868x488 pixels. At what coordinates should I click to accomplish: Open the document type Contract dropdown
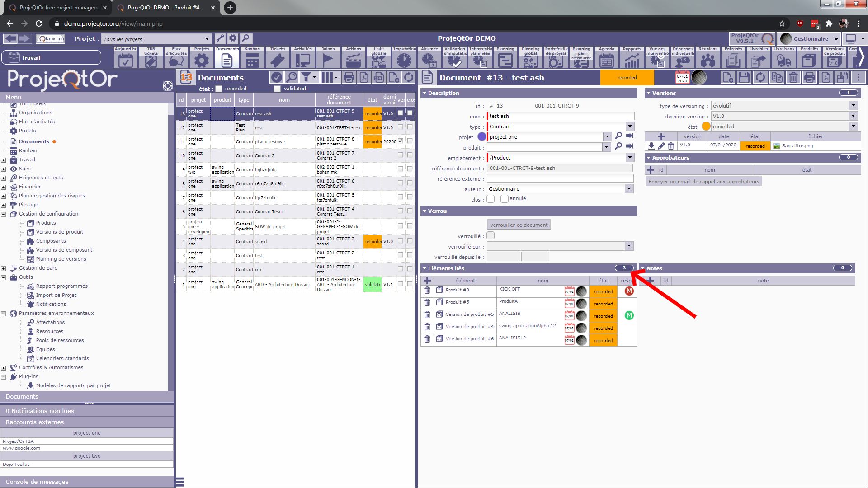pos(630,127)
